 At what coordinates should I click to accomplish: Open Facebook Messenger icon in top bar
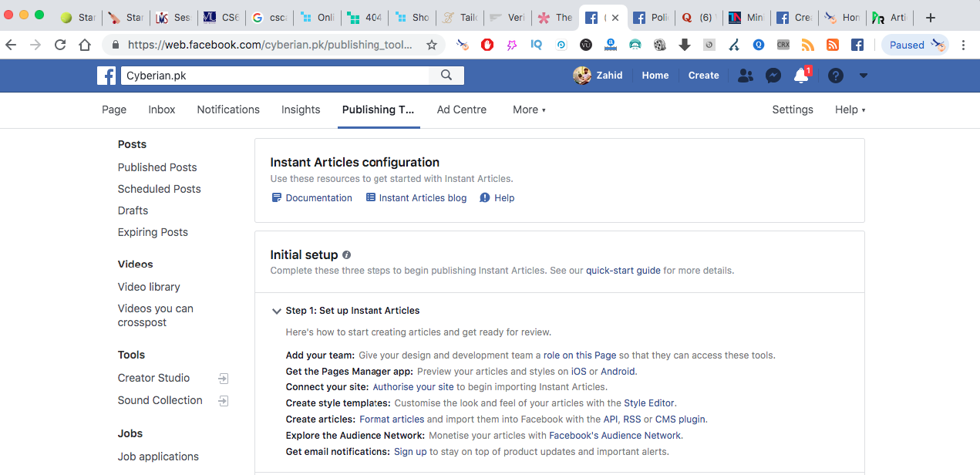coord(773,76)
